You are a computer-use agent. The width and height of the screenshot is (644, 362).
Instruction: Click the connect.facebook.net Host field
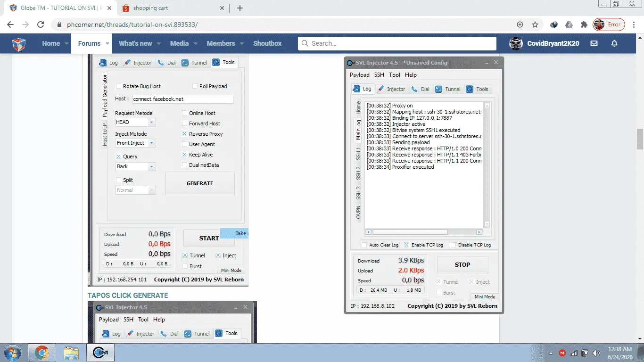click(x=182, y=99)
